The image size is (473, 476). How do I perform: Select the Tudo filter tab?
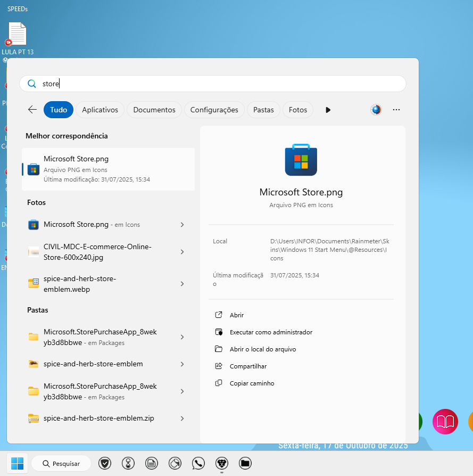pos(58,110)
